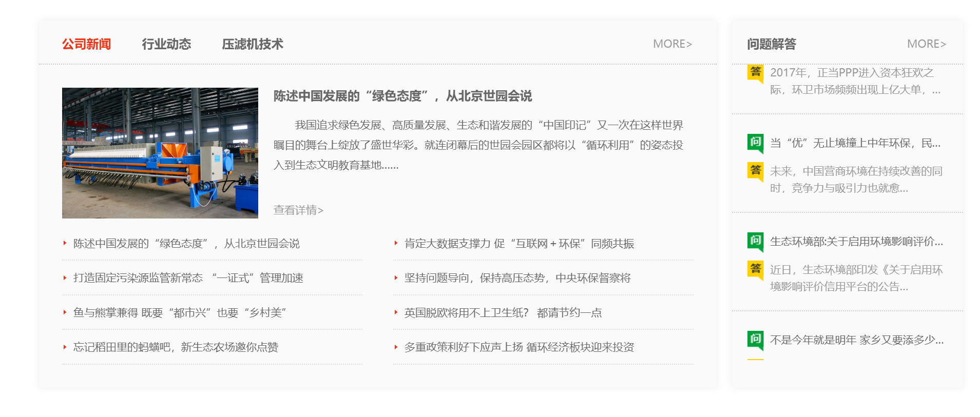Click 查看详情> link

(x=298, y=210)
